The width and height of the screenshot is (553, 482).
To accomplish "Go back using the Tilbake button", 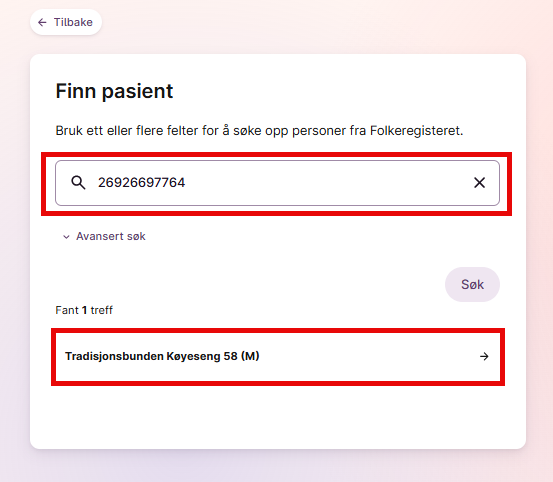I will click(x=66, y=22).
